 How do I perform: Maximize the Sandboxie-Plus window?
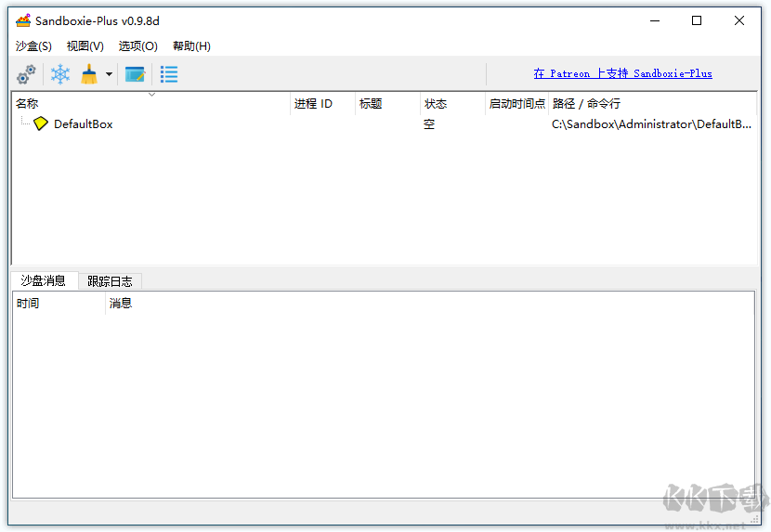697,20
